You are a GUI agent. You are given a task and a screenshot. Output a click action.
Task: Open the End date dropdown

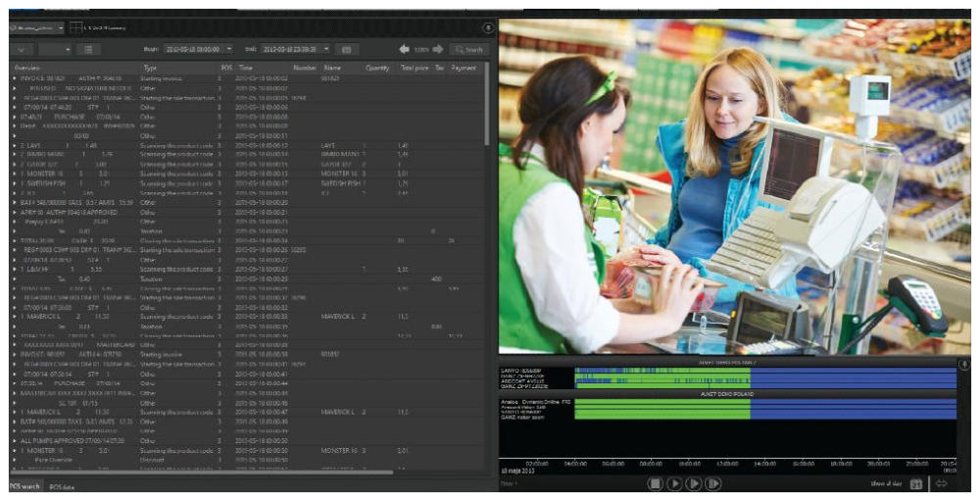[x=324, y=49]
